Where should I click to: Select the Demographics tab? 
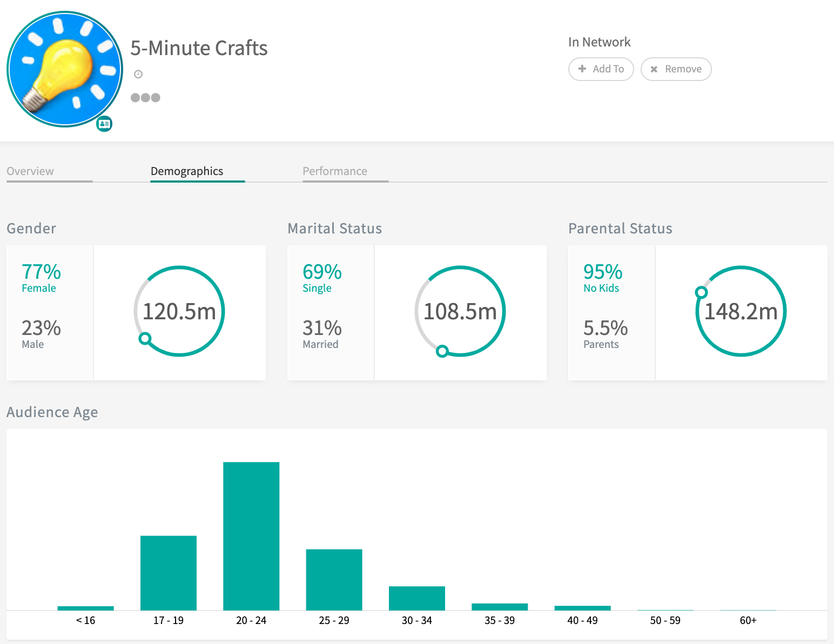coord(187,171)
